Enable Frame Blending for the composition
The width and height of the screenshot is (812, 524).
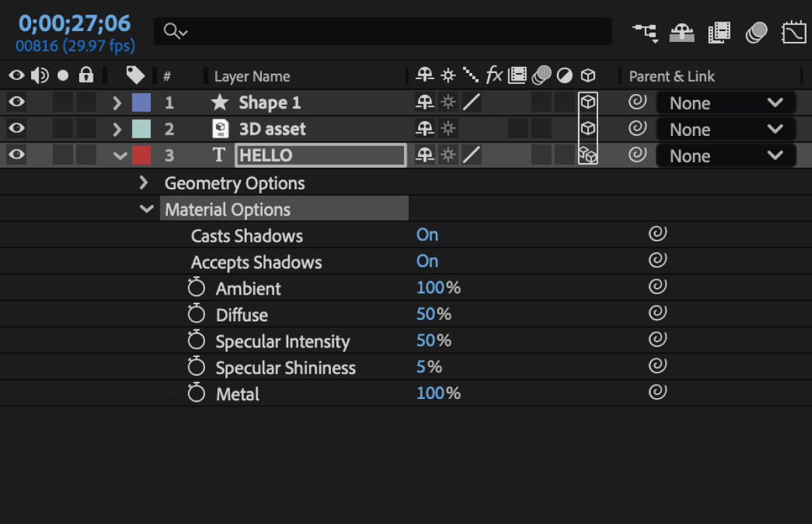coord(719,31)
